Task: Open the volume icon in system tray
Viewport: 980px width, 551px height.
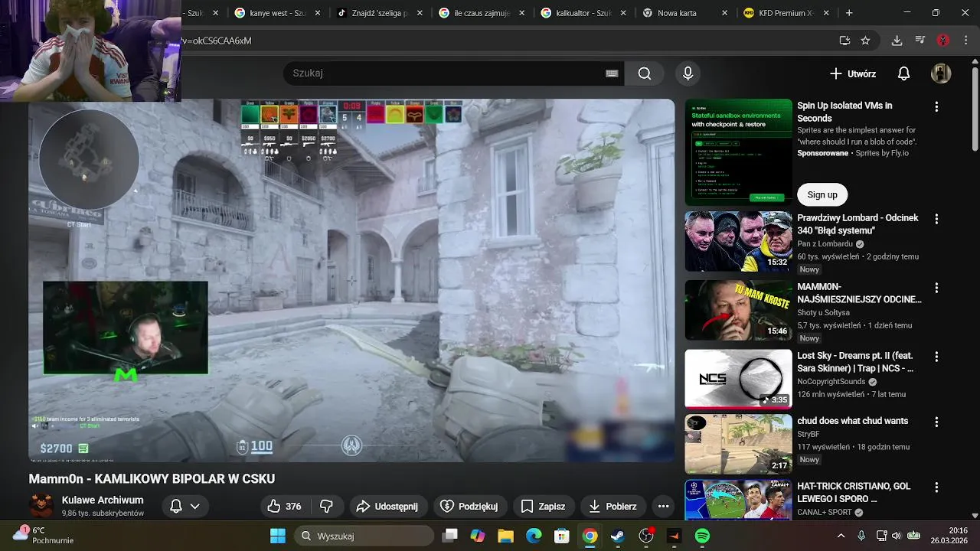Action: 896,536
